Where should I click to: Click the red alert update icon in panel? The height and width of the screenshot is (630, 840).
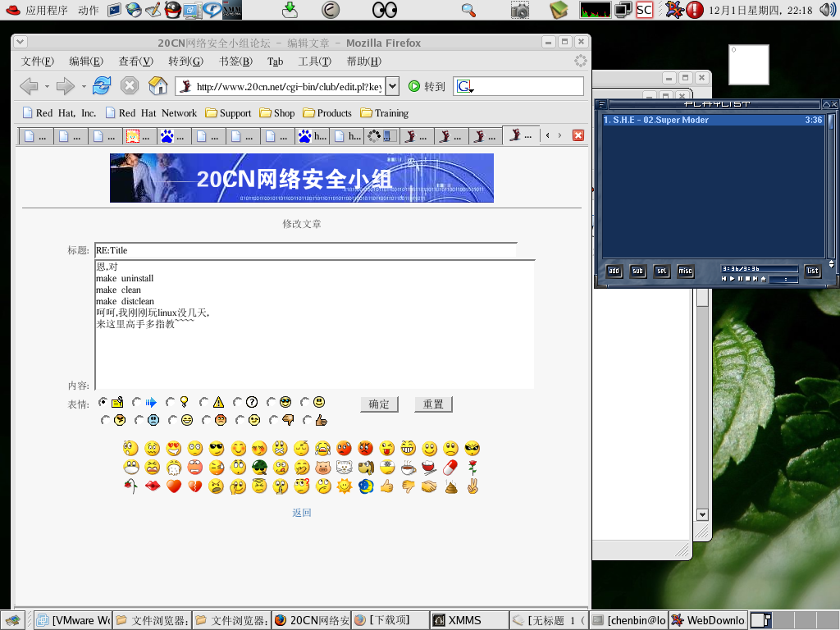coord(695,10)
